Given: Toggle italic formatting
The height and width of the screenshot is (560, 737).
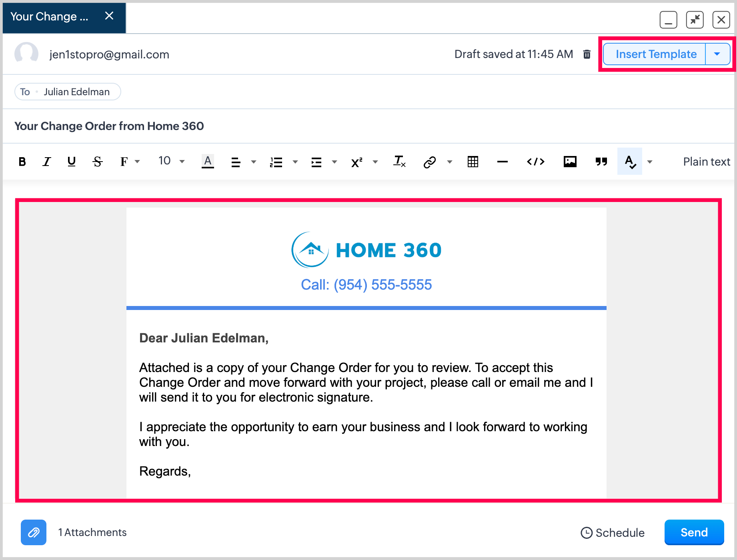Looking at the screenshot, I should [47, 162].
